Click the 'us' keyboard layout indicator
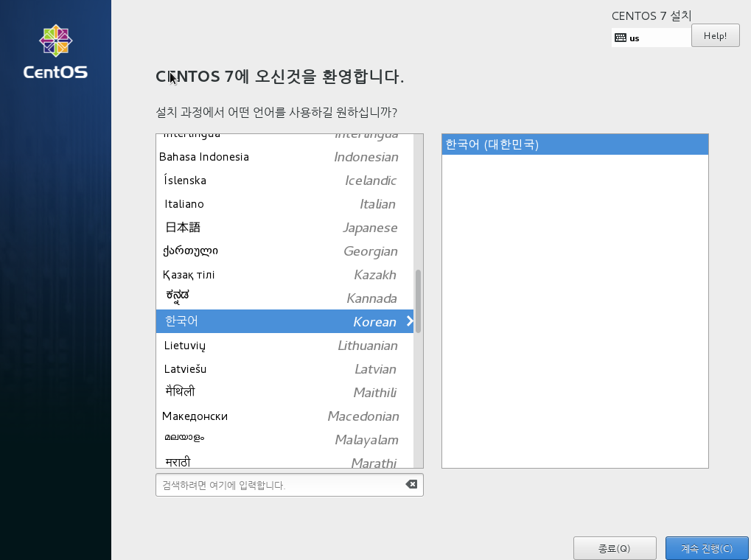This screenshot has width=751, height=560. [x=651, y=38]
